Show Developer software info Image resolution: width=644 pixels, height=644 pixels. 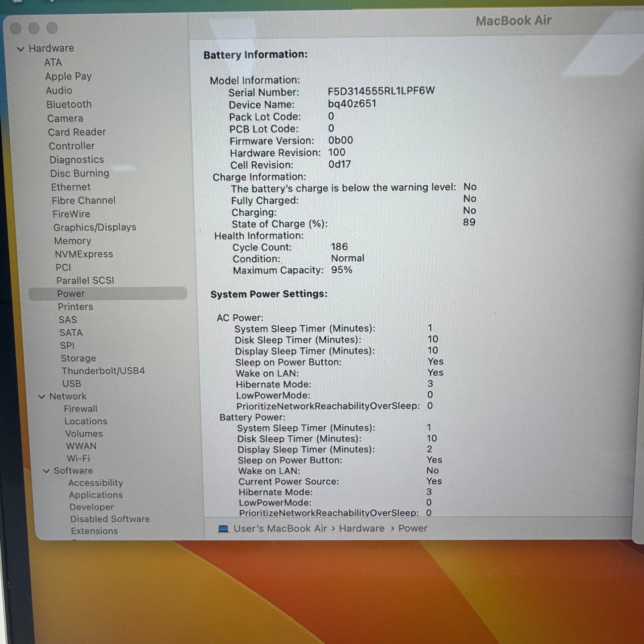92,507
